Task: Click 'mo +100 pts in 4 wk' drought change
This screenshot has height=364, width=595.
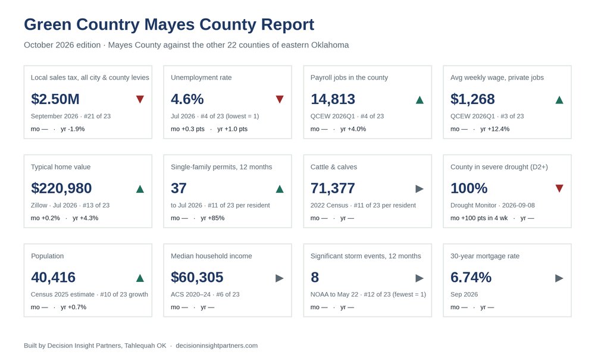Action: point(479,218)
